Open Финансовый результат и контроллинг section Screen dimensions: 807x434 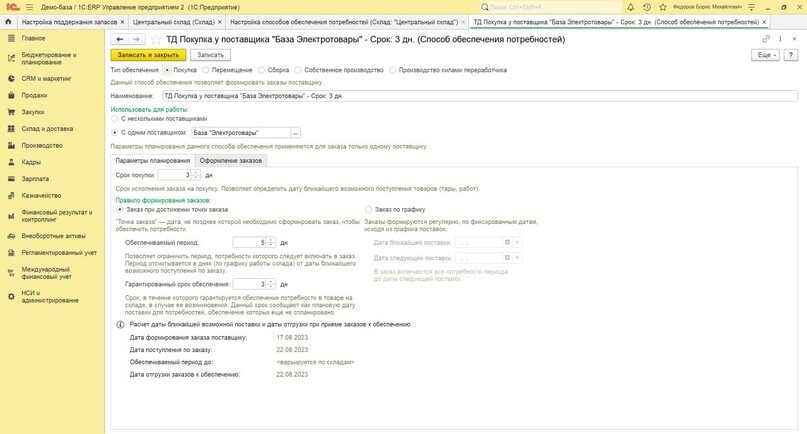coord(57,216)
